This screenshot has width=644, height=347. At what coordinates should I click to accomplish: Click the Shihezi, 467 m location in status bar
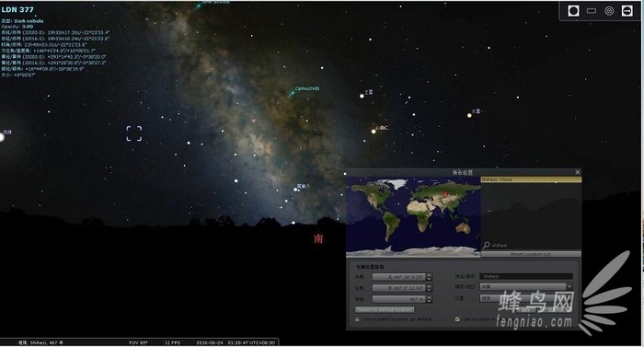pos(40,342)
